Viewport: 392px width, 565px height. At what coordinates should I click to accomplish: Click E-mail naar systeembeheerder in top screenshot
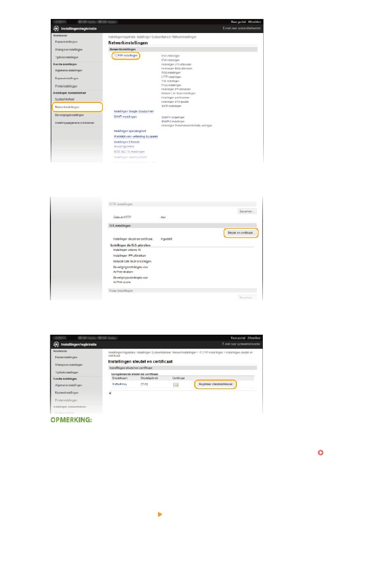tap(241, 28)
